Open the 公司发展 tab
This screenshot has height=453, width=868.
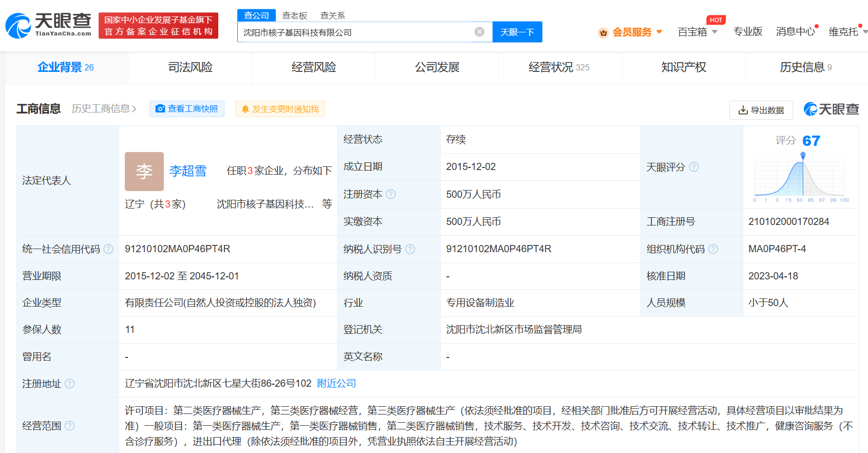[x=437, y=67]
